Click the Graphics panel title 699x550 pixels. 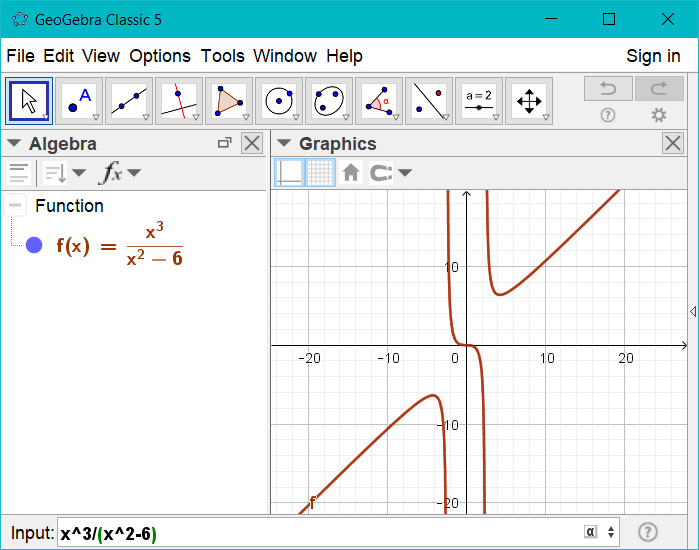337,144
